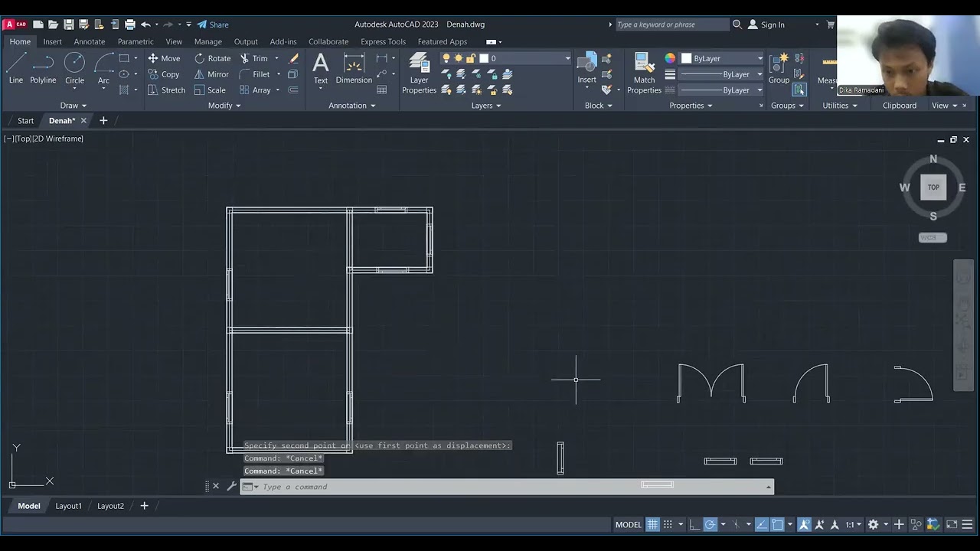Expand the Modify panel
Screen dimensions: 980x551
click(x=224, y=106)
